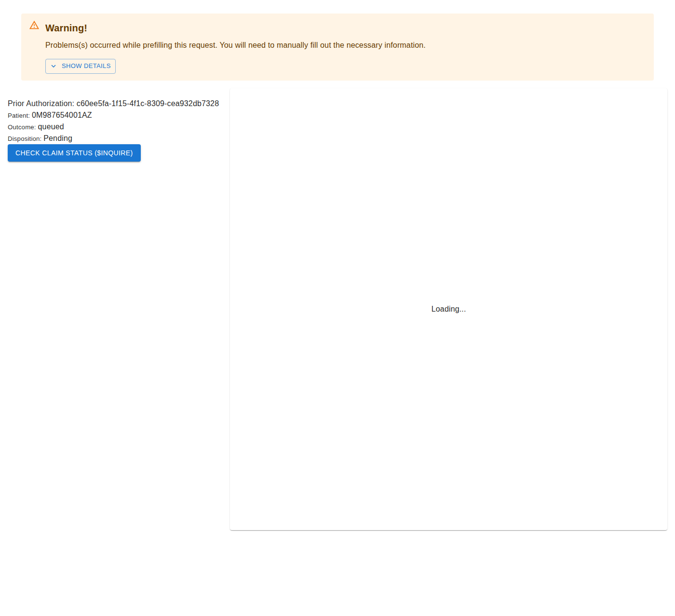Click the Disposition value 'Pending'

click(x=58, y=138)
